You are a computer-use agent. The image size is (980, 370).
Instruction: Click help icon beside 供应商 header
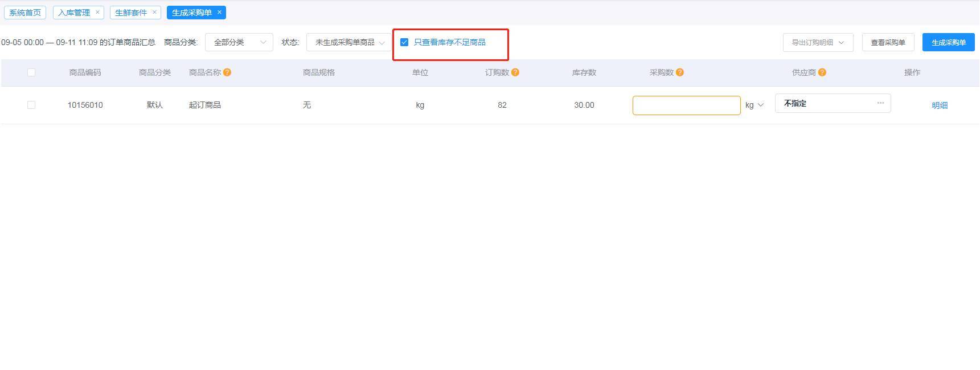click(822, 72)
